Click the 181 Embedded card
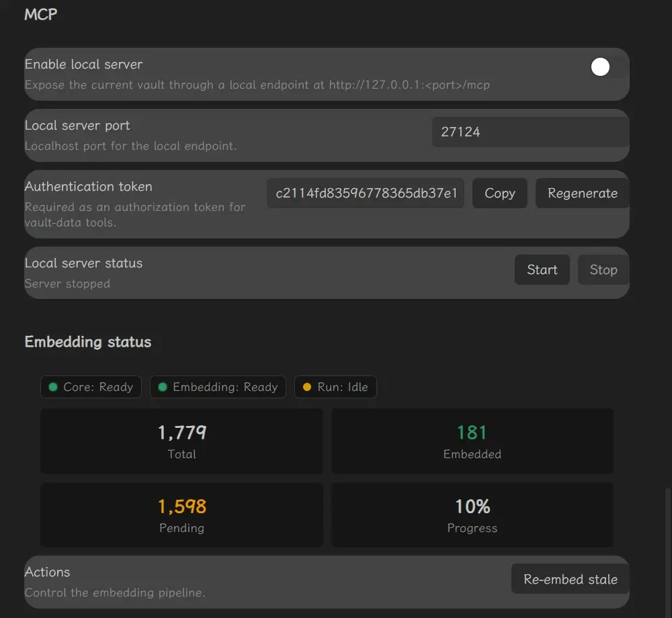This screenshot has height=618, width=672. click(x=472, y=441)
